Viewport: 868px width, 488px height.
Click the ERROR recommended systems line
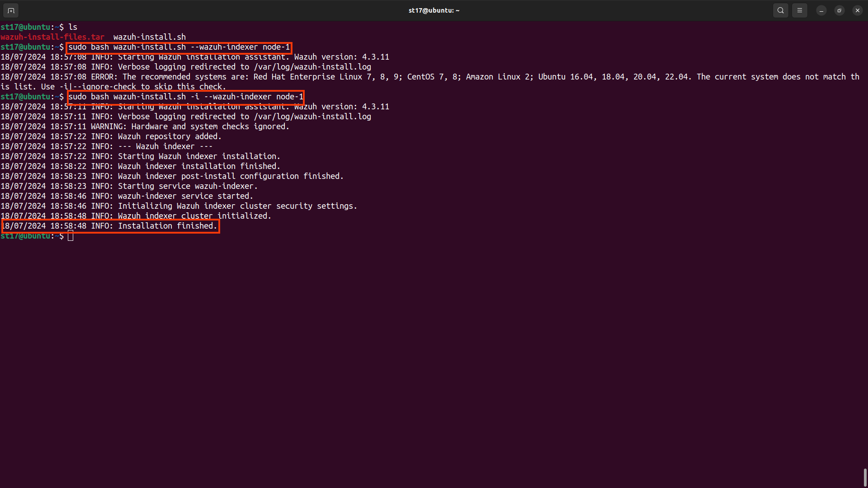(x=430, y=77)
